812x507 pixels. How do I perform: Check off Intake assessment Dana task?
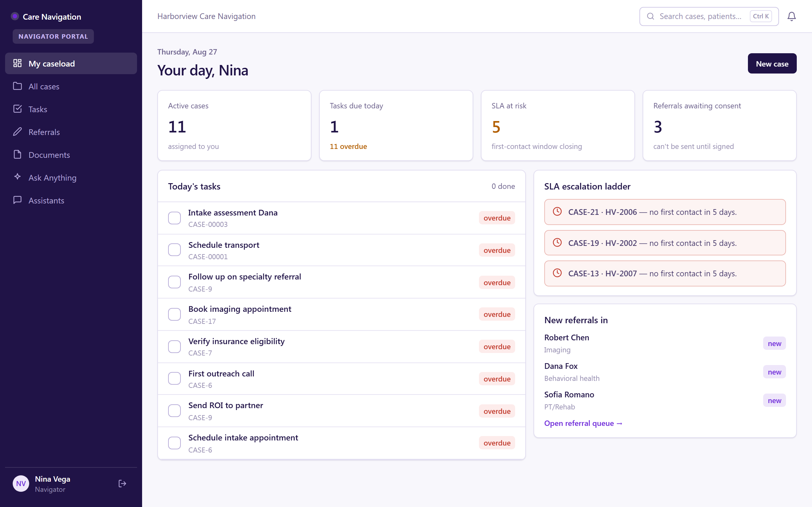[174, 218]
